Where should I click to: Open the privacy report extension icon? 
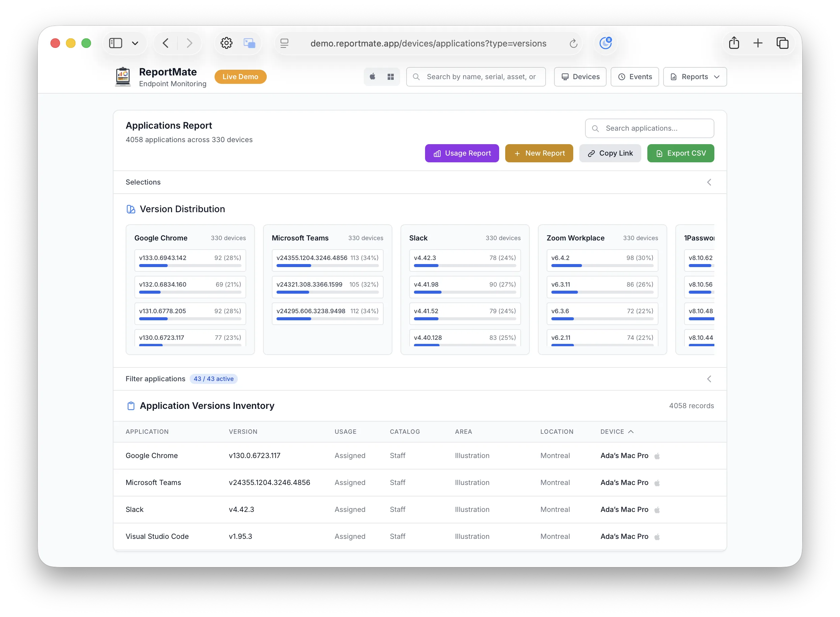606,43
